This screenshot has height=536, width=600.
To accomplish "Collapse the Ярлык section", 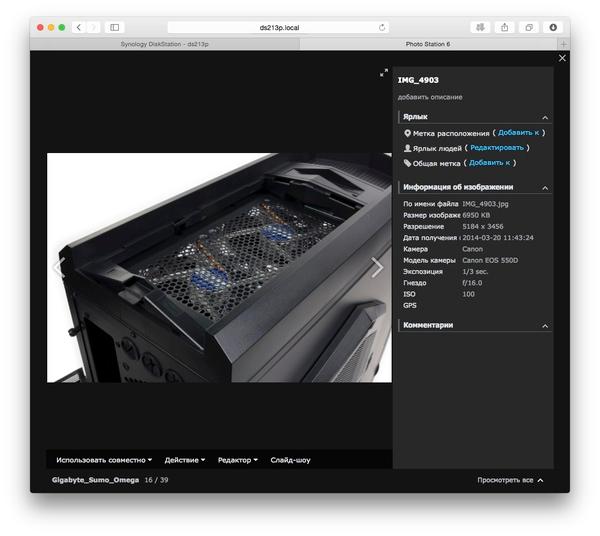I will (x=545, y=117).
